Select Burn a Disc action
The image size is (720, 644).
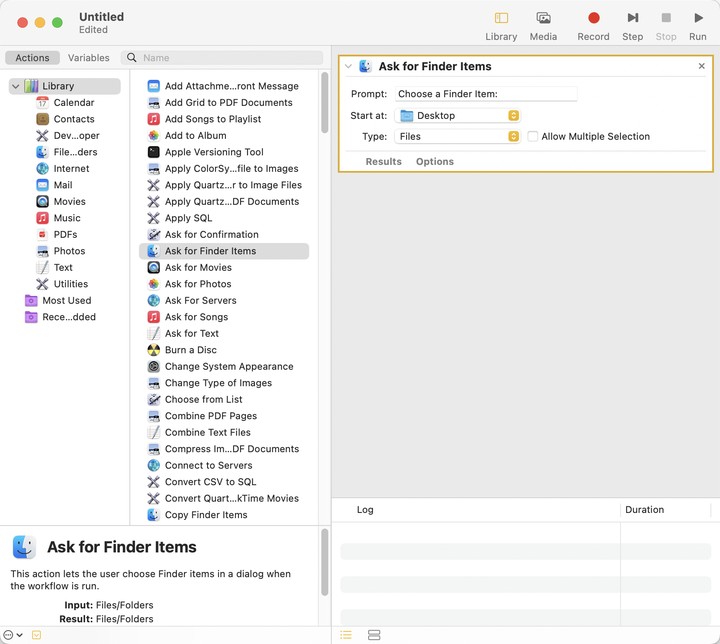(x=190, y=350)
